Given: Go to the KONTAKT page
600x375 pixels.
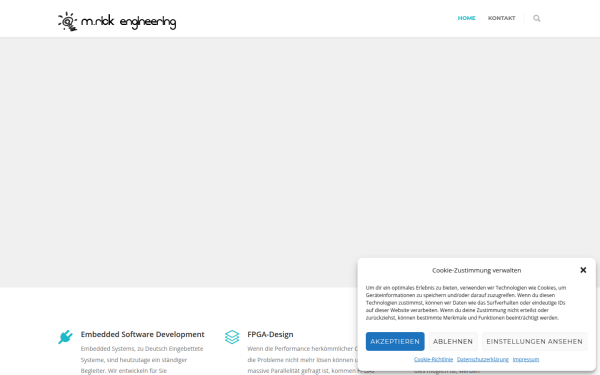Looking at the screenshot, I should click(501, 18).
